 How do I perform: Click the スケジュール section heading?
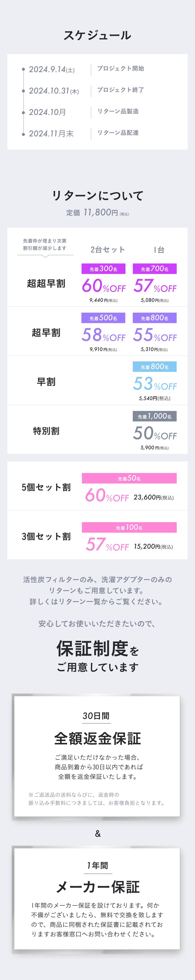click(x=97, y=35)
